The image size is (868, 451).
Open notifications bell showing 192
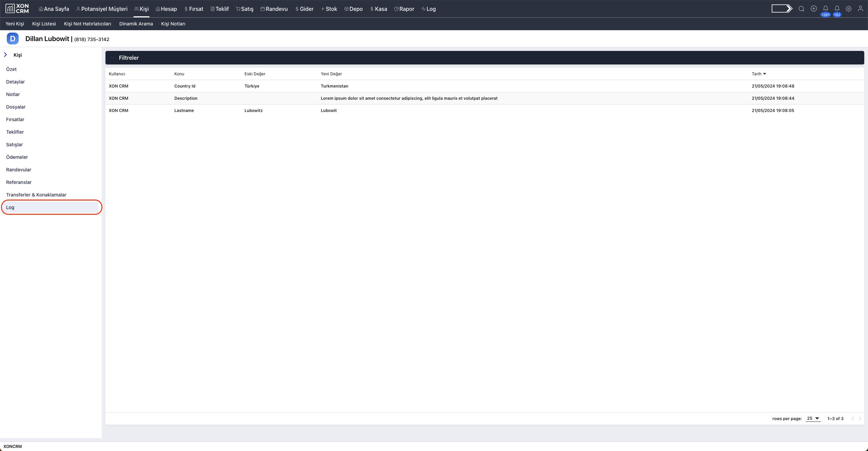(x=837, y=9)
